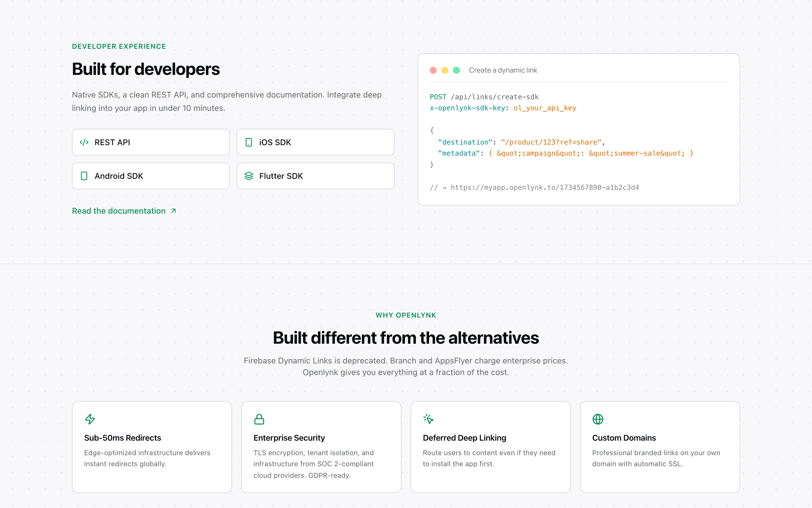Open the Android SDK card
The width and height of the screenshot is (812, 508).
click(x=151, y=176)
